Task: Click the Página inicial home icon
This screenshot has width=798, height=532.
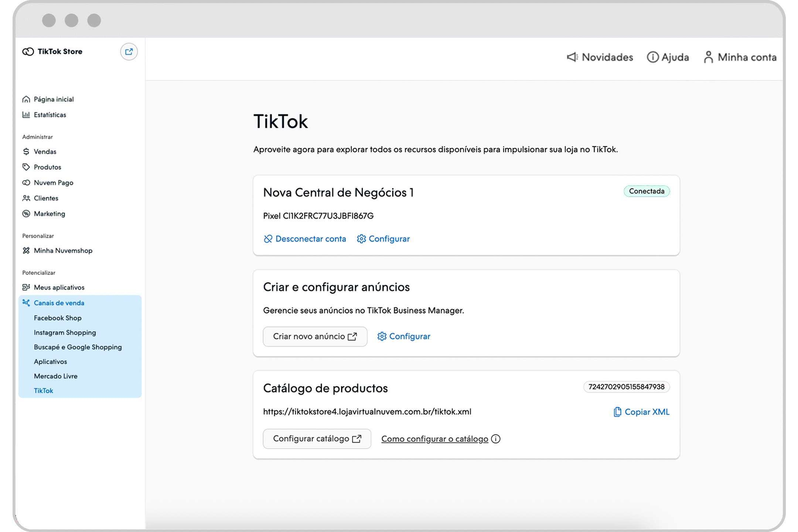Action: pos(26,99)
